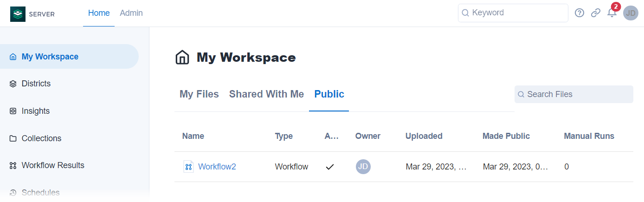Click the link chain icon in header
Viewport: 644px width, 202px height.
(596, 13)
